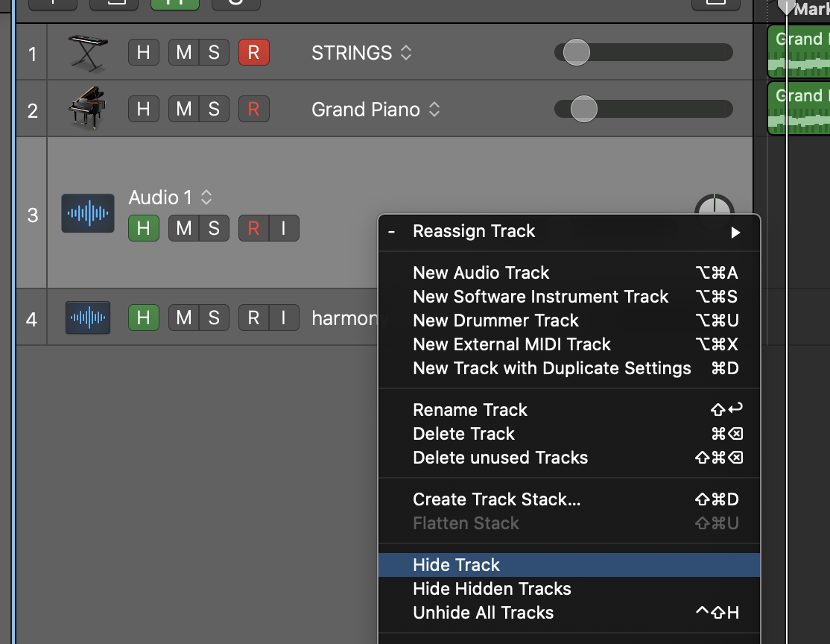Choose Create Track Stack option
830x644 pixels.
[x=496, y=499]
